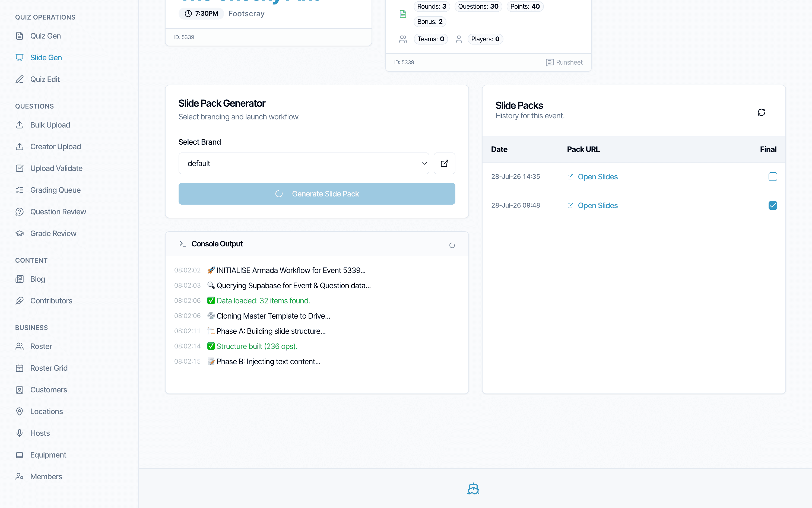Click the Hosts microphone icon
Viewport: 812px width, 508px height.
(20, 433)
